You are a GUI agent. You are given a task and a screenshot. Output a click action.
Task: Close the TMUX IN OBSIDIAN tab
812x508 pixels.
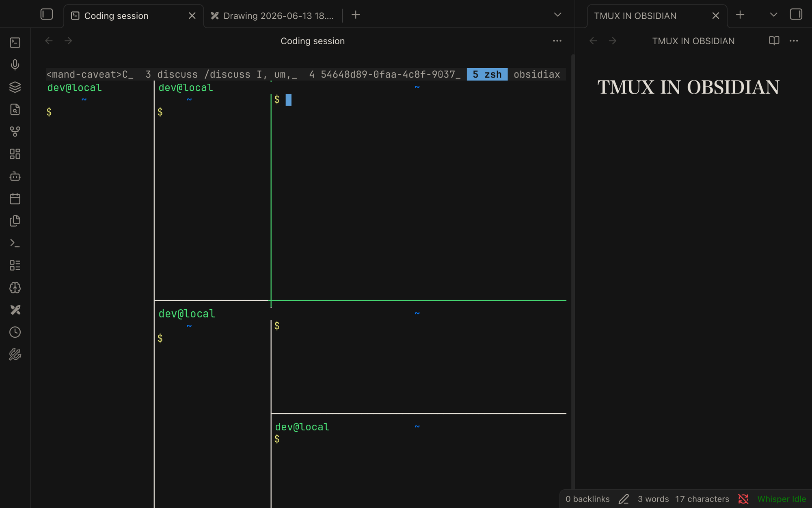(x=715, y=16)
